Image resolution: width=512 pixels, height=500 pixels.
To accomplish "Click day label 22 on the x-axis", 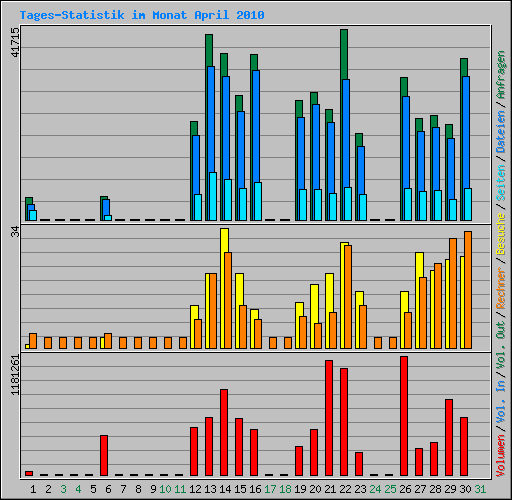I will tap(345, 489).
